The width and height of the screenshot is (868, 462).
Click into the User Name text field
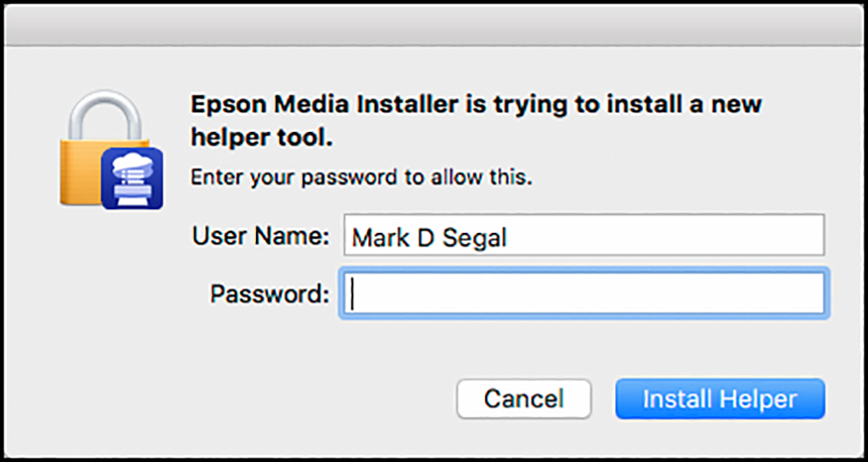click(584, 234)
